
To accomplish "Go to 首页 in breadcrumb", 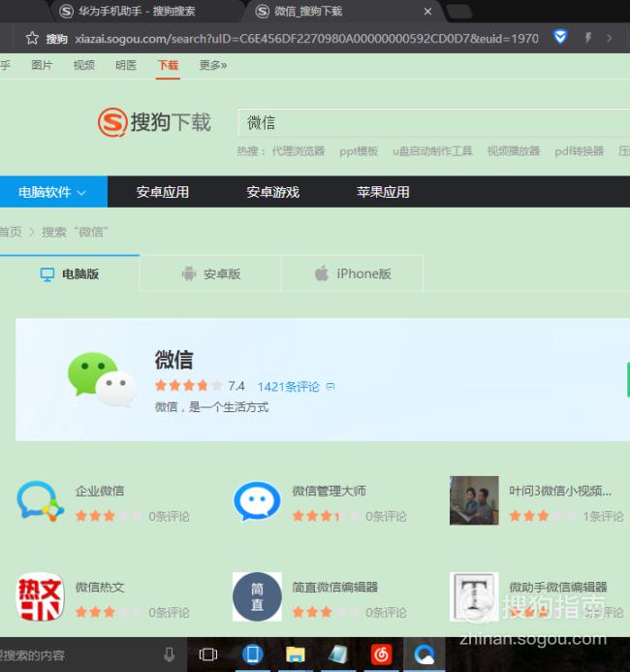I will pos(11,232).
